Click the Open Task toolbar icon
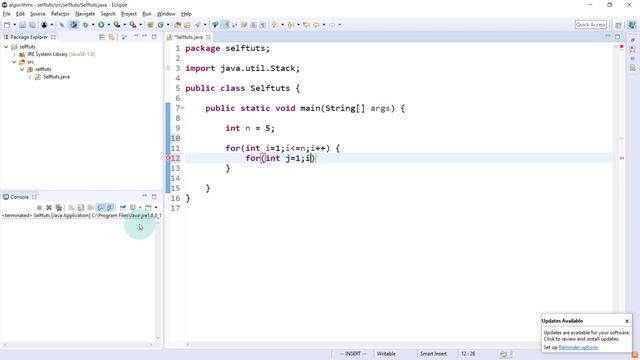This screenshot has width=640, height=360. [x=187, y=25]
